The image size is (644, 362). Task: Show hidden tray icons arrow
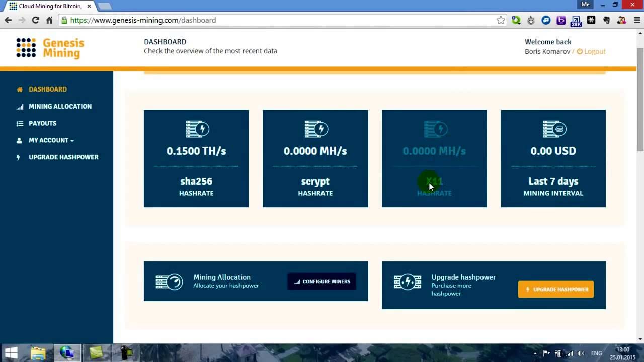point(535,353)
